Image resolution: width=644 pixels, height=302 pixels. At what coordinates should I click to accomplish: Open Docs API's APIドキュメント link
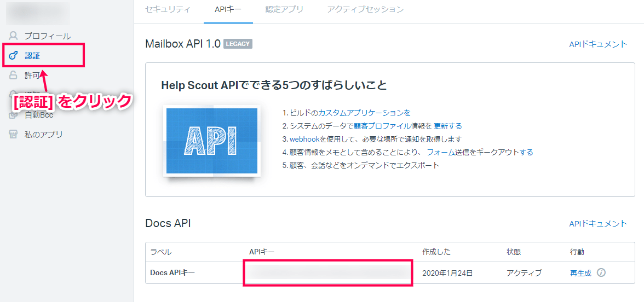598,224
